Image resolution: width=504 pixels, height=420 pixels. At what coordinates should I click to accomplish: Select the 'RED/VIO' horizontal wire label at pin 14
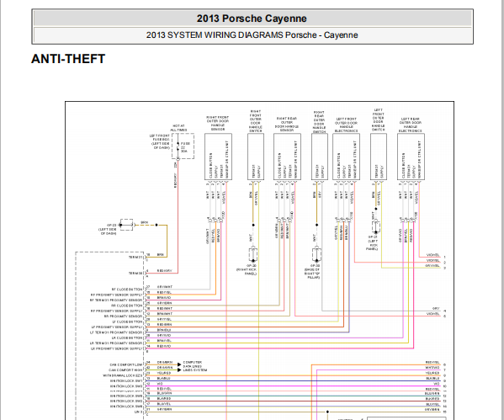164,346
